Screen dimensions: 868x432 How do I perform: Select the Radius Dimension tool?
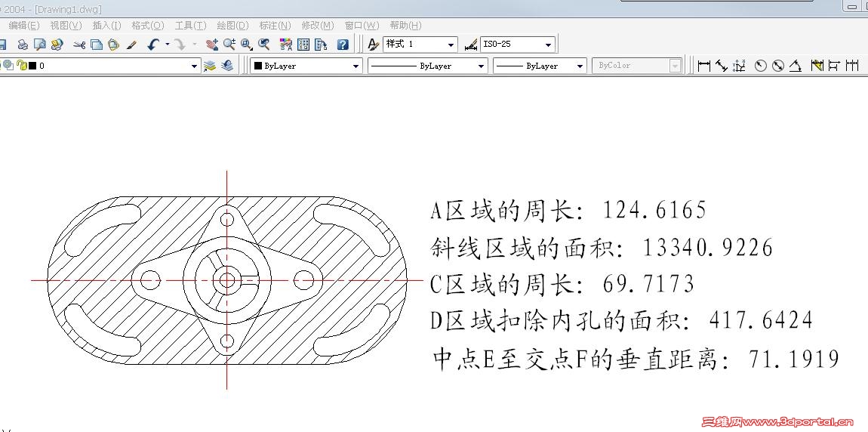click(x=761, y=66)
